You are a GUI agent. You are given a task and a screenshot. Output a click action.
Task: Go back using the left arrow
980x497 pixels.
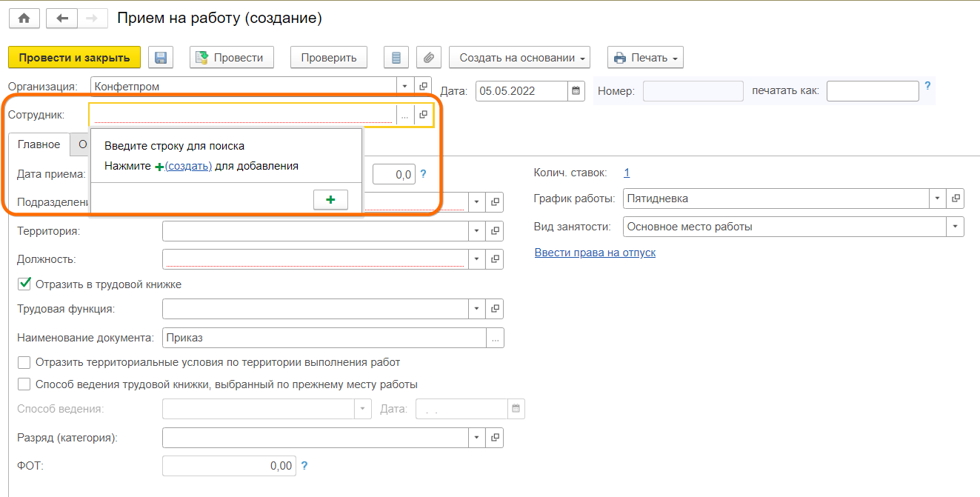(61, 19)
